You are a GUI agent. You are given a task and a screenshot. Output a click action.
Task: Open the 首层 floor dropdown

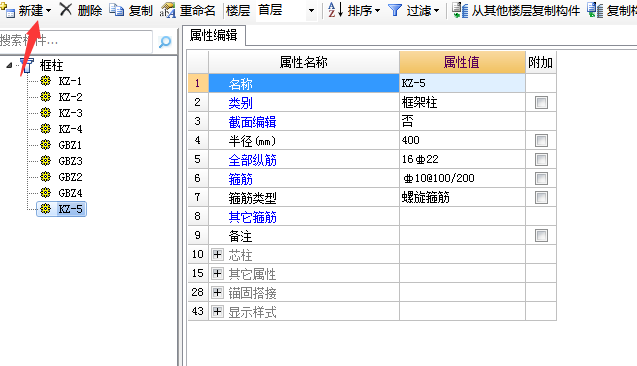[311, 11]
